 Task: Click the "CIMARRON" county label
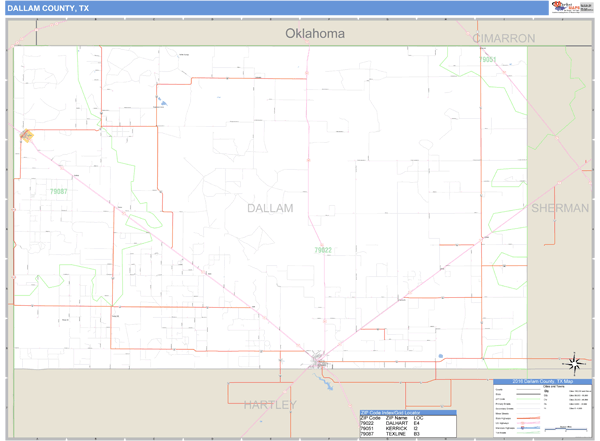tap(504, 38)
